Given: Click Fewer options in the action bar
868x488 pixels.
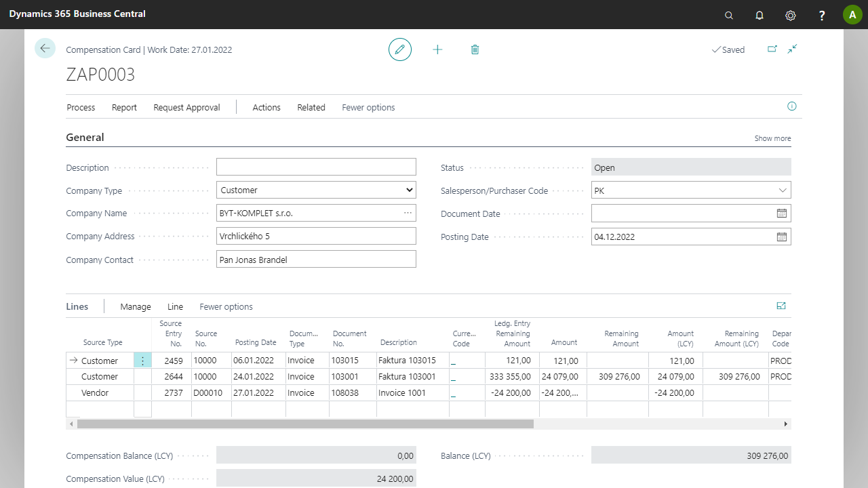Looking at the screenshot, I should point(368,107).
